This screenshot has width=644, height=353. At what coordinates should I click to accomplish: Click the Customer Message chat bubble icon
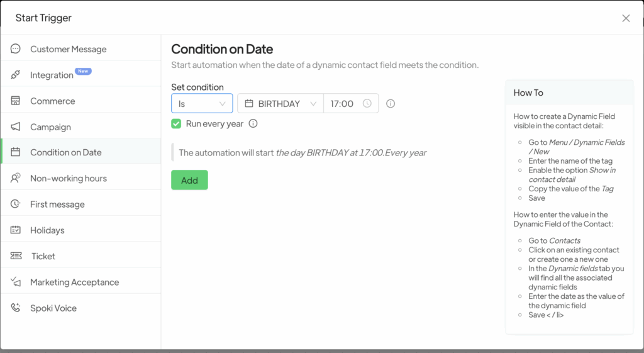click(x=16, y=49)
